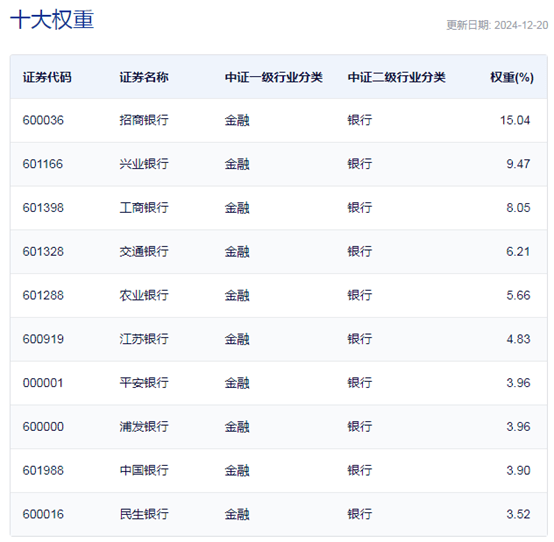This screenshot has height=542, width=554.
Task: Select stock code 000001
Action: [x=43, y=383]
